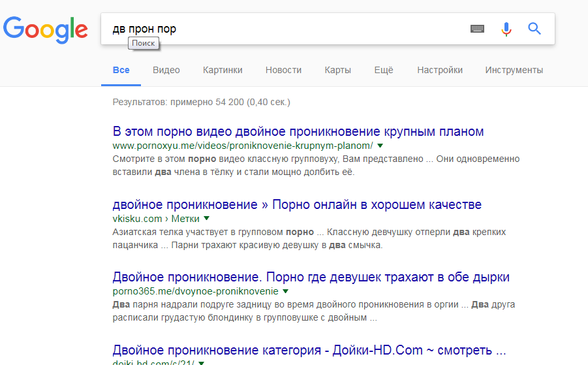Click the porno365.me/dvoynoe-proniknovenie URL text
This screenshot has width=588, height=365.
195,291
